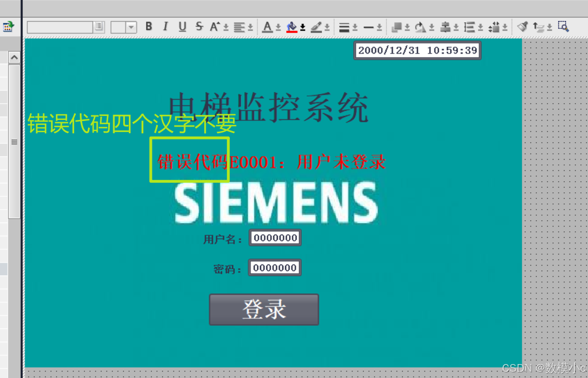Expand the text alignment options arrow
588x378 pixels.
tap(250, 27)
